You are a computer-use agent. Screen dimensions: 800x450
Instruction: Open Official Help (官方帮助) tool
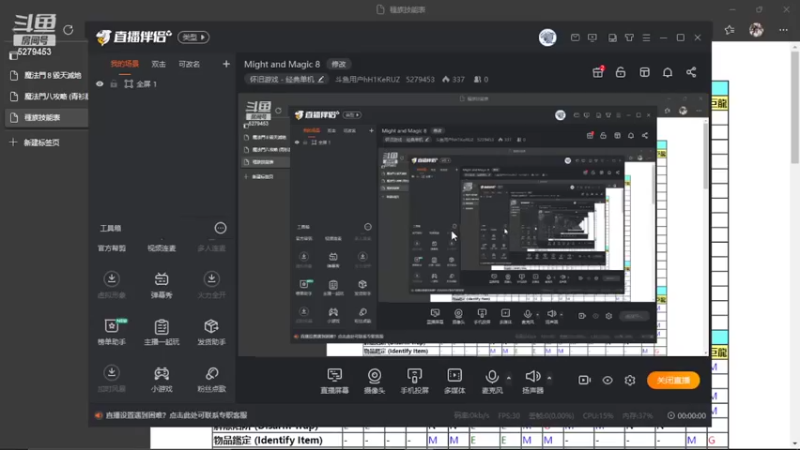pyautogui.click(x=112, y=248)
